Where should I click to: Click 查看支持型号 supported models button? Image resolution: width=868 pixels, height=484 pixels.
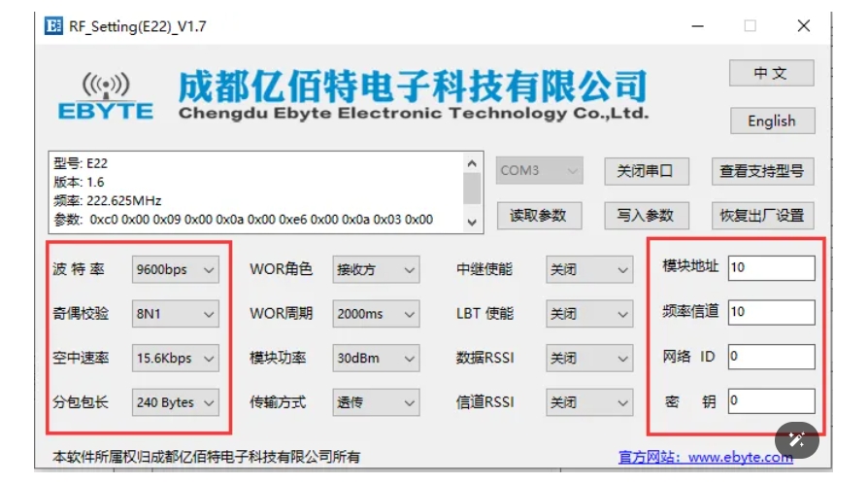tap(761, 171)
